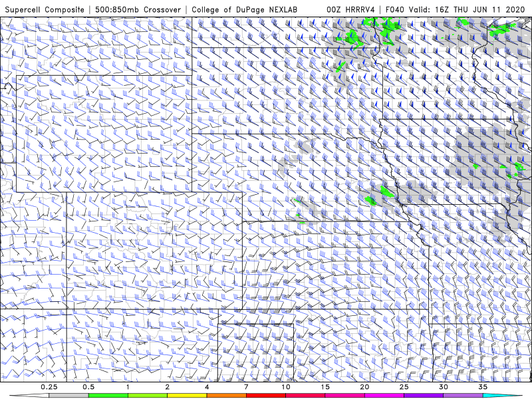The image size is (532, 399).
Task: Click the 'F040' forecast hour text
Action: [394, 9]
